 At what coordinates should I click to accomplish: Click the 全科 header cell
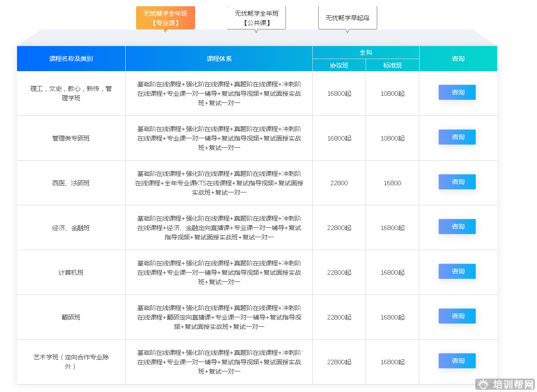coord(366,52)
